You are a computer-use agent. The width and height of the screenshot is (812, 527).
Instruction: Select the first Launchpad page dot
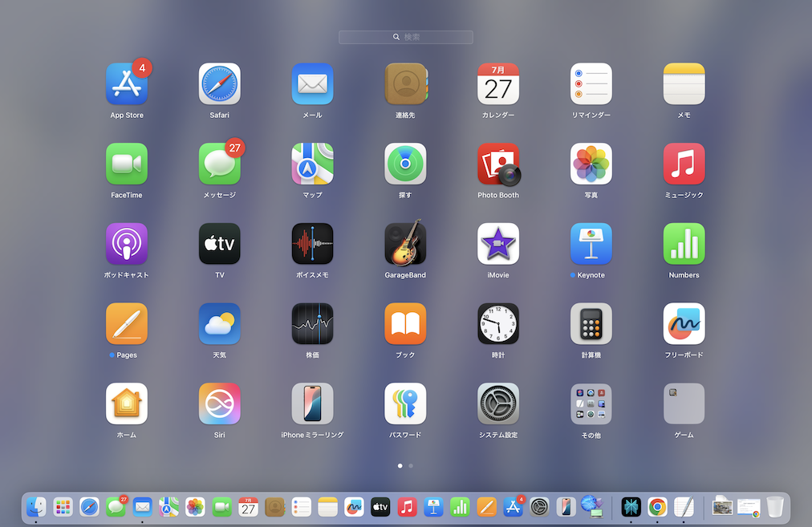coord(400,466)
